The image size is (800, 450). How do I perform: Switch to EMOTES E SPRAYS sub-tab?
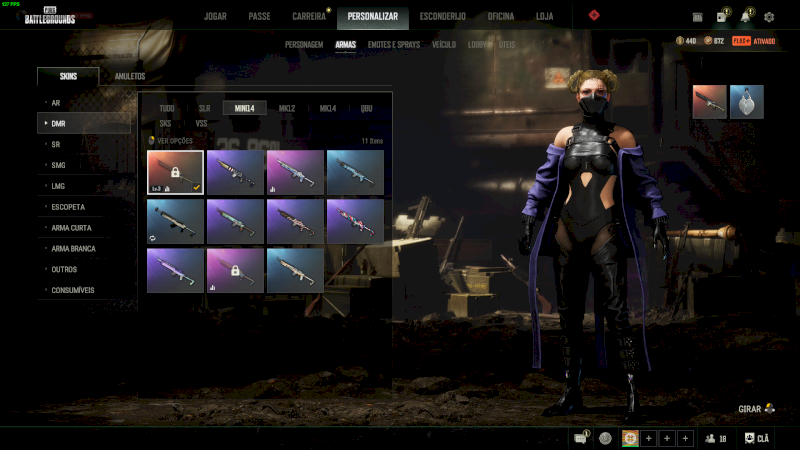(x=394, y=44)
